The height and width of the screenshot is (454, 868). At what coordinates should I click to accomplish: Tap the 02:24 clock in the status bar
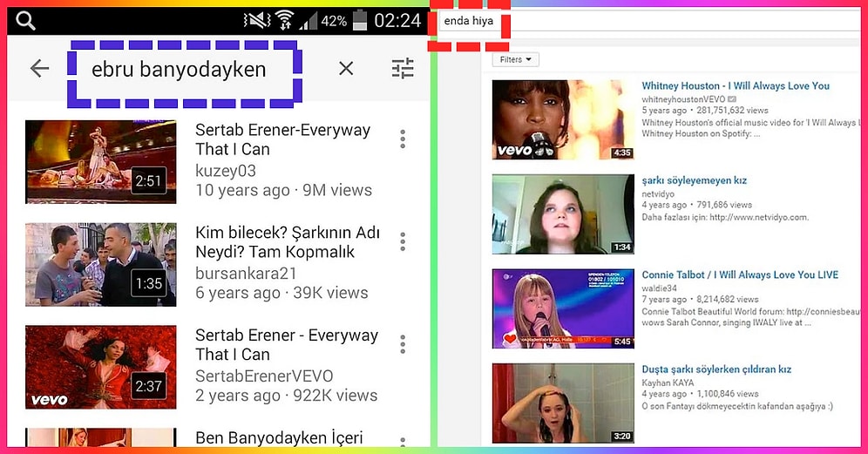click(x=397, y=21)
